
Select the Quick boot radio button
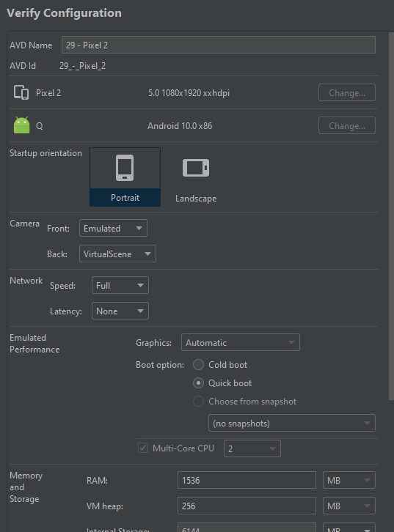[x=198, y=383]
